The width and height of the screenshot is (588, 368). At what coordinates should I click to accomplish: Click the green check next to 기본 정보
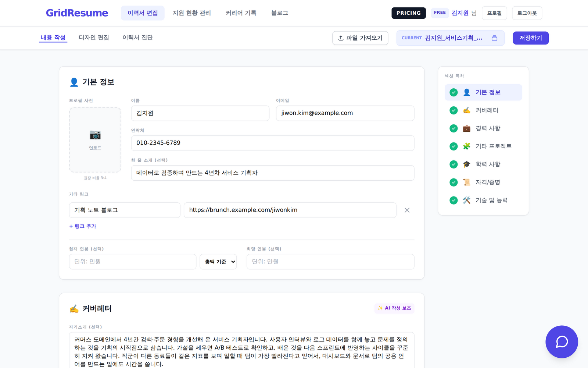click(453, 92)
